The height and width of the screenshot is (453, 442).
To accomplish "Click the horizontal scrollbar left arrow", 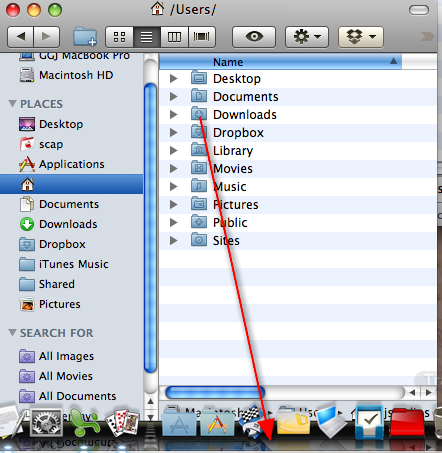I will [x=413, y=392].
